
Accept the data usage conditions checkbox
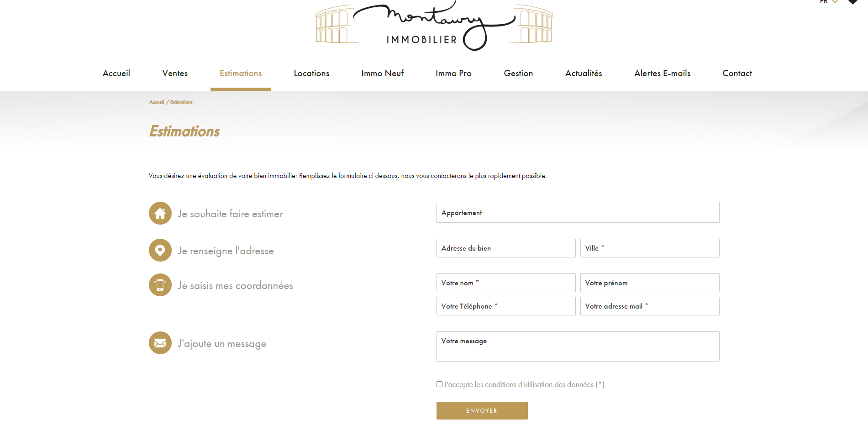439,384
